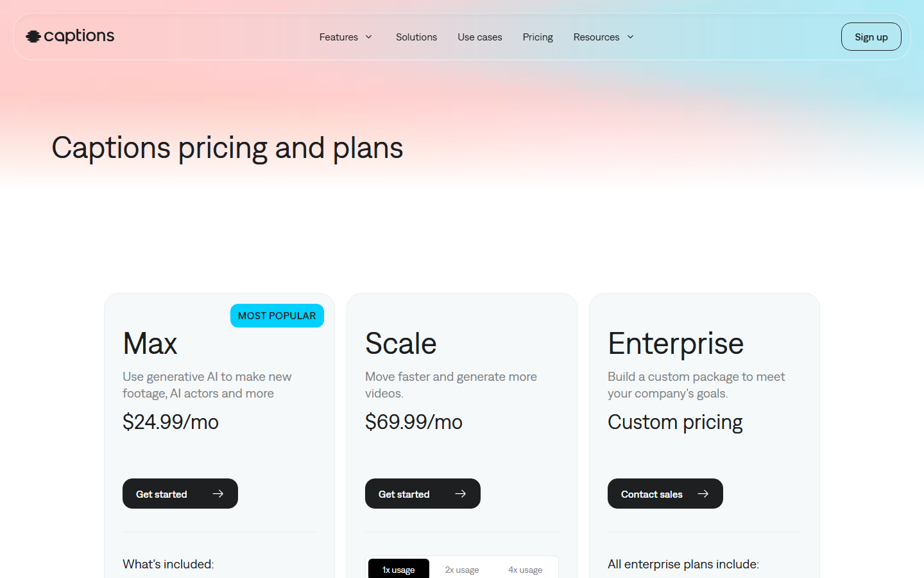Click the arrow icon on Contact sales
924x578 pixels.
pos(703,494)
